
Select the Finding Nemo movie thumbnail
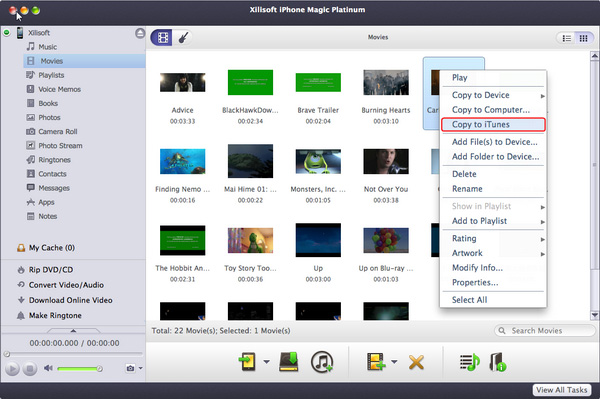pyautogui.click(x=183, y=161)
